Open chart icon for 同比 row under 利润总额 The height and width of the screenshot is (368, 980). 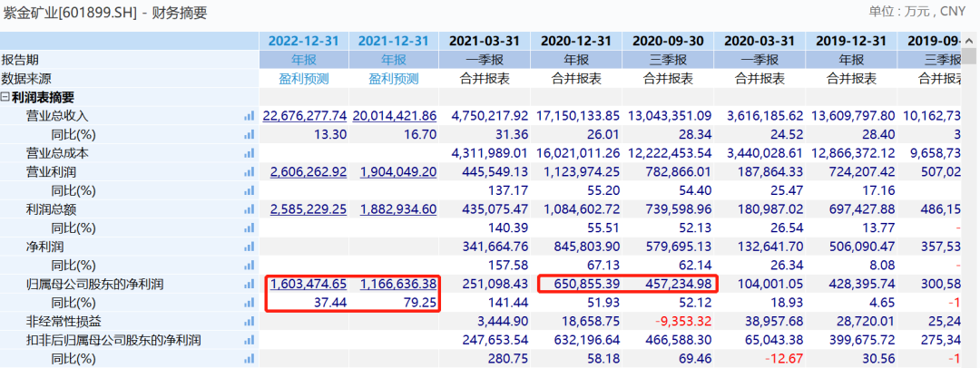(x=250, y=228)
